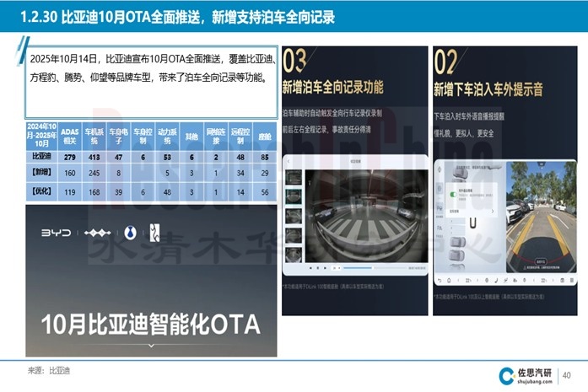Click 泊车辅助时自动触发全向行车记录仪录制 line
The height and width of the screenshot is (392, 588).
[332, 113]
